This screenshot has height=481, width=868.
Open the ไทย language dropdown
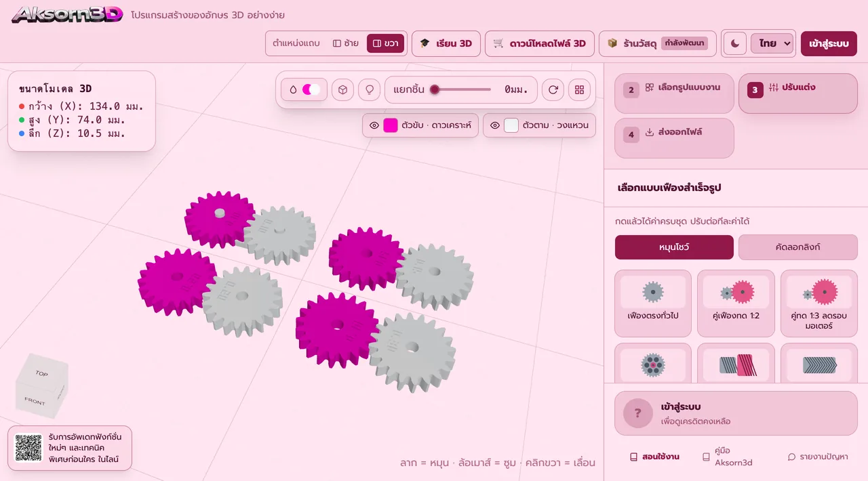pos(772,43)
